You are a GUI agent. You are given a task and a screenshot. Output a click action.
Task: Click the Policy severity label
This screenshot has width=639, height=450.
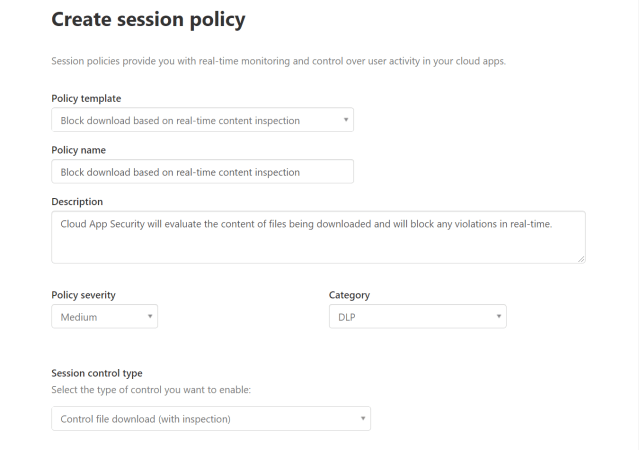point(85,295)
